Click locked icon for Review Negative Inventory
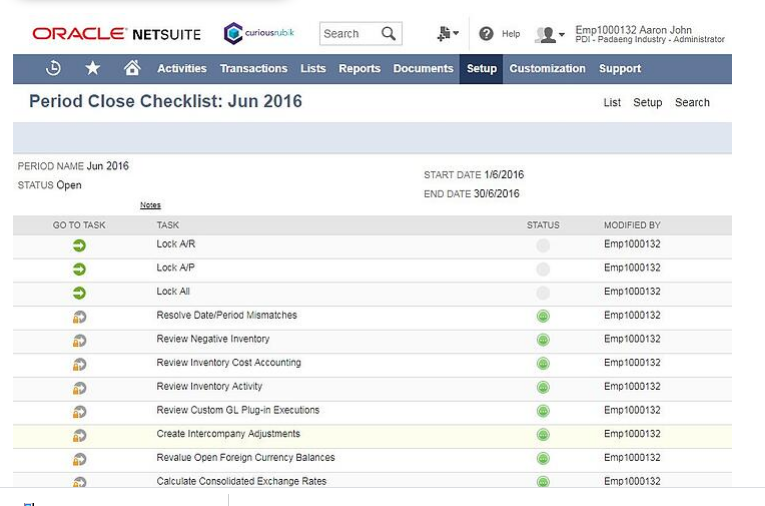765x506 pixels. pos(79,341)
